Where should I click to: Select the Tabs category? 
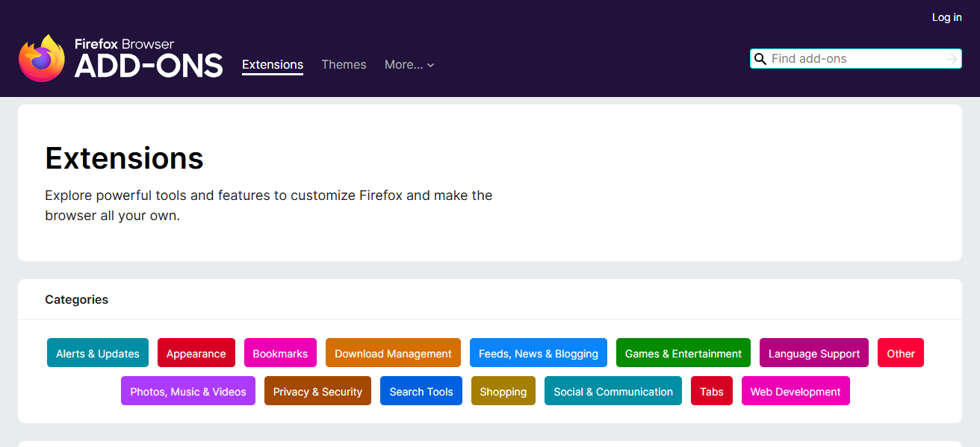(712, 391)
